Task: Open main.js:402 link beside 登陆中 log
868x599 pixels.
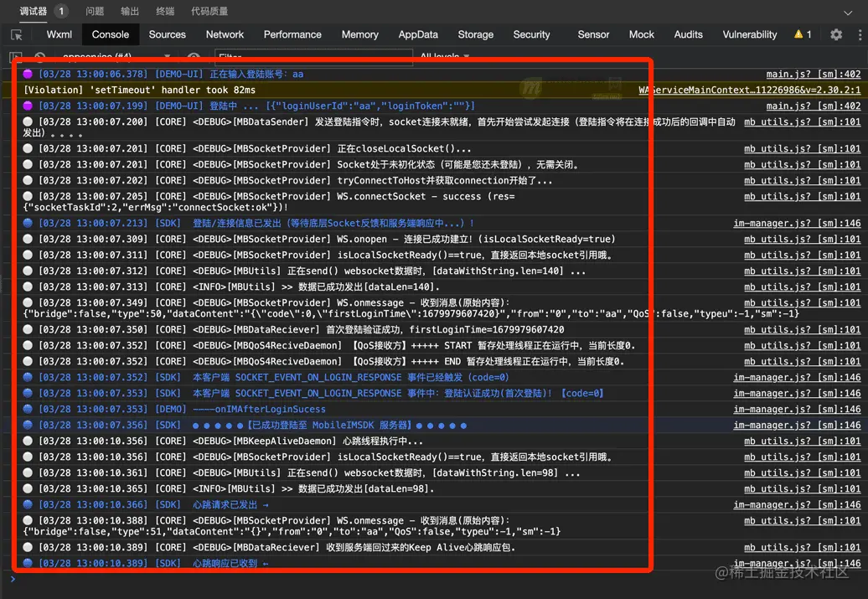Action: [814, 106]
